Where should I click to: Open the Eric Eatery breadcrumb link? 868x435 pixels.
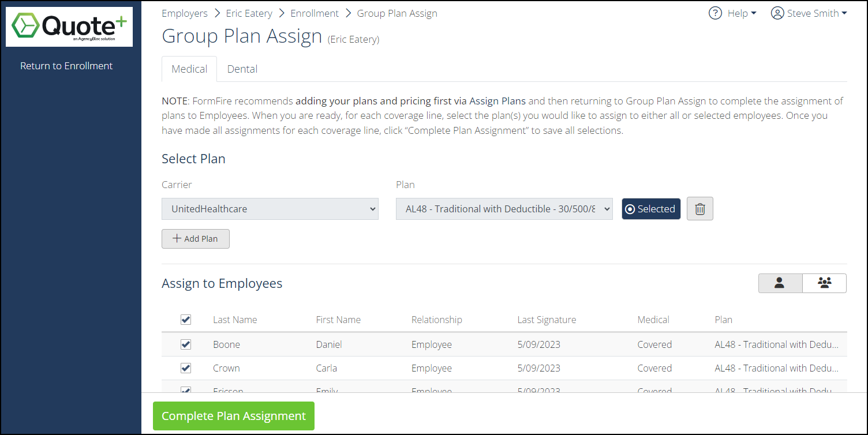(x=249, y=13)
